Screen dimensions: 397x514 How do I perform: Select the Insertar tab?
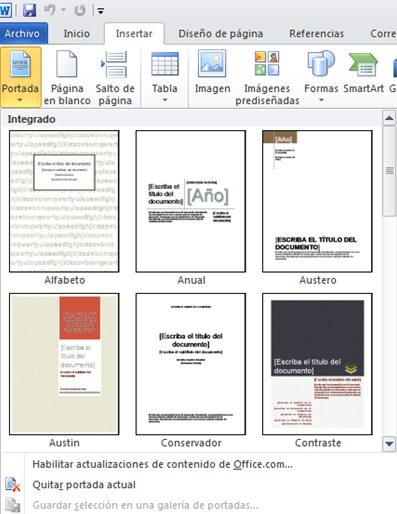tap(134, 34)
